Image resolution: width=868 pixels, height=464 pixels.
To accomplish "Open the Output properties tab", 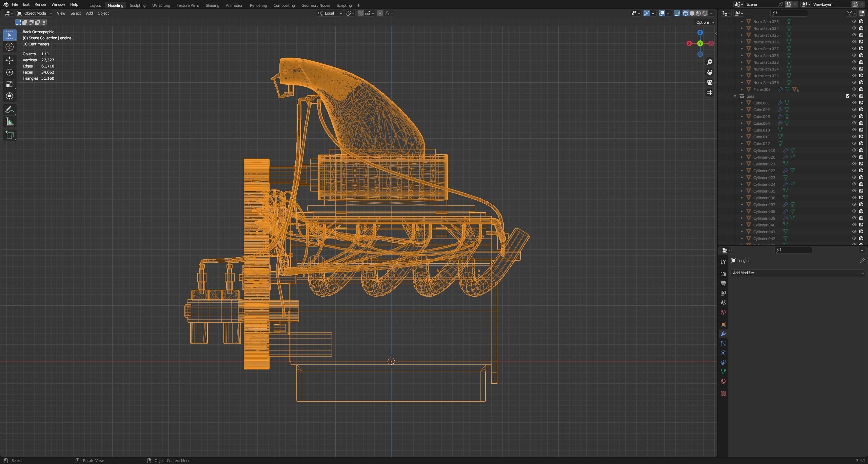I will [723, 283].
